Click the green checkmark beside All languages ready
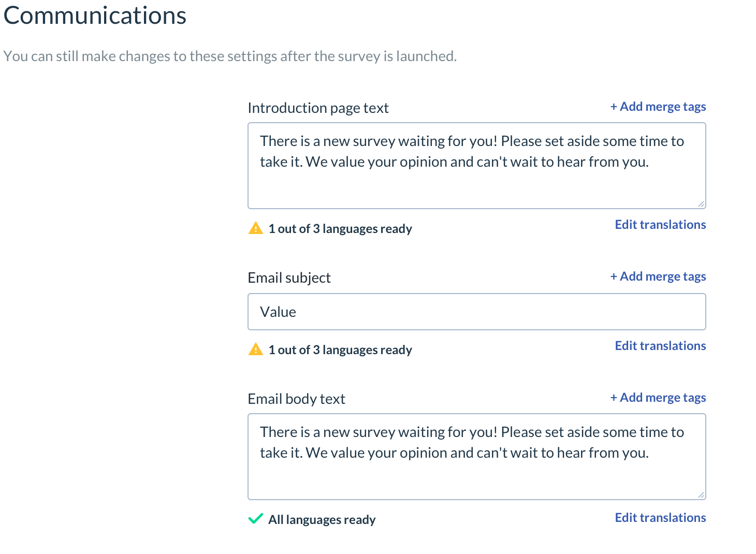This screenshot has height=554, width=756. point(256,519)
